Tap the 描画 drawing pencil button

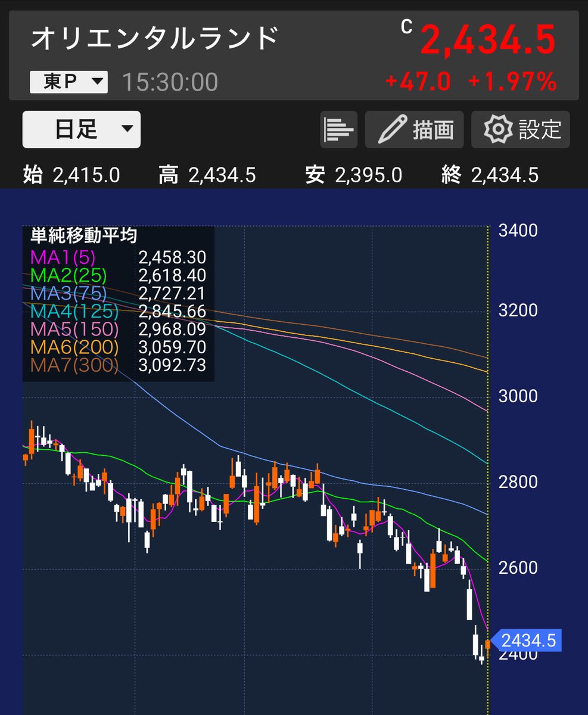pyautogui.click(x=414, y=129)
